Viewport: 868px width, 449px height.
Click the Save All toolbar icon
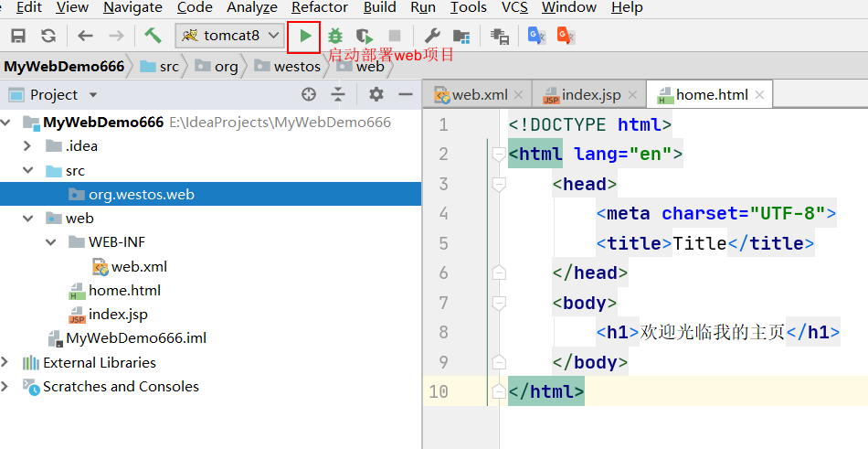coord(18,36)
